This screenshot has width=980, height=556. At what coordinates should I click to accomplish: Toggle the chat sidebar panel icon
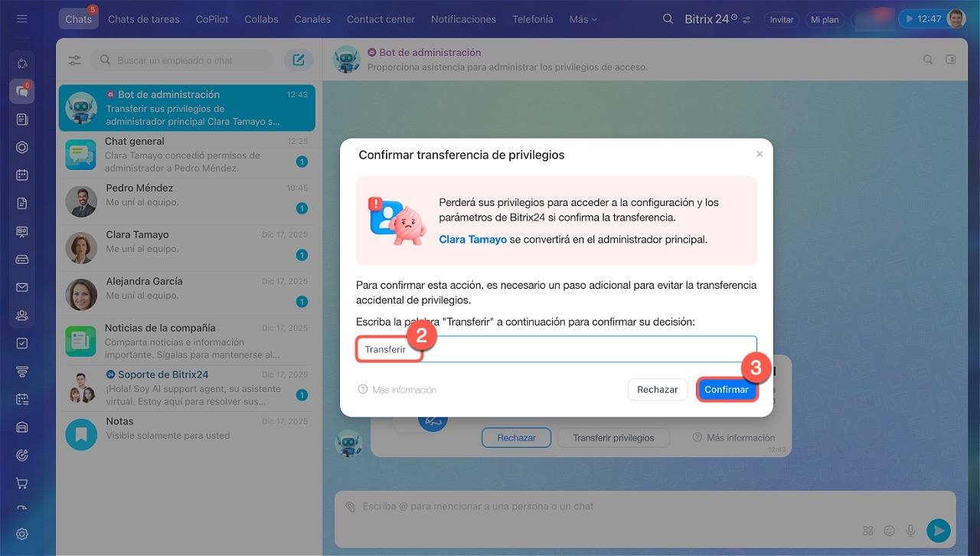click(x=951, y=59)
